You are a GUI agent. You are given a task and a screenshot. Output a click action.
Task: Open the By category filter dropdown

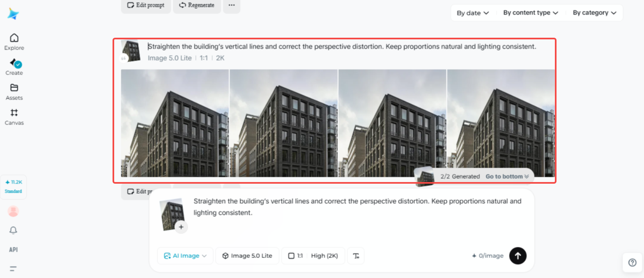coord(595,13)
